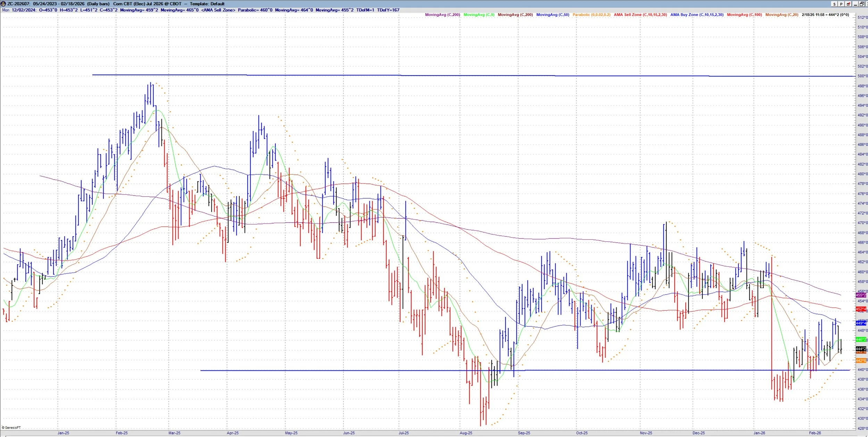Click the blue 449^4 price marker
This screenshot has width=868, height=437.
(x=861, y=323)
